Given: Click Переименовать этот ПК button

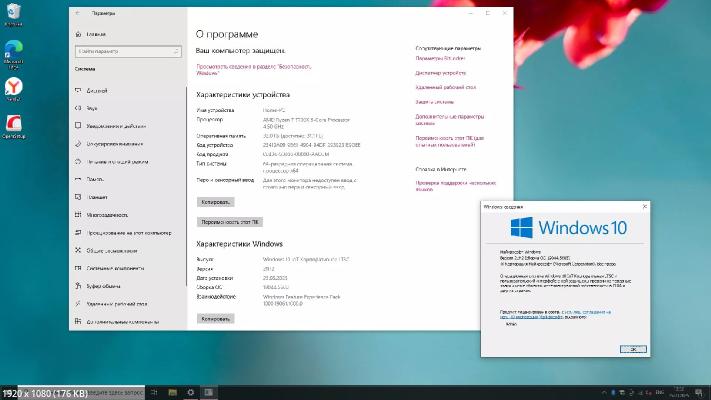Looking at the screenshot, I should 229,222.
